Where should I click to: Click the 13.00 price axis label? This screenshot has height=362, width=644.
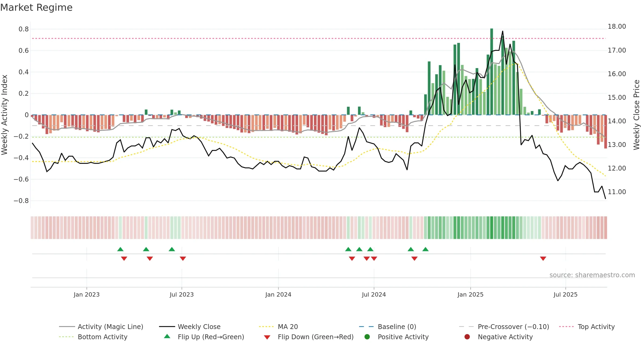coord(617,145)
